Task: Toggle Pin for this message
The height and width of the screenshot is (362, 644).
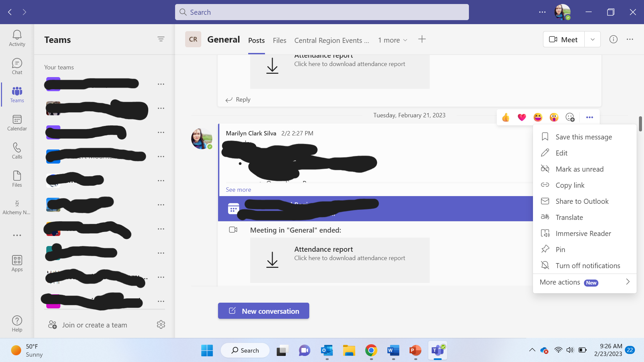Action: [560, 249]
